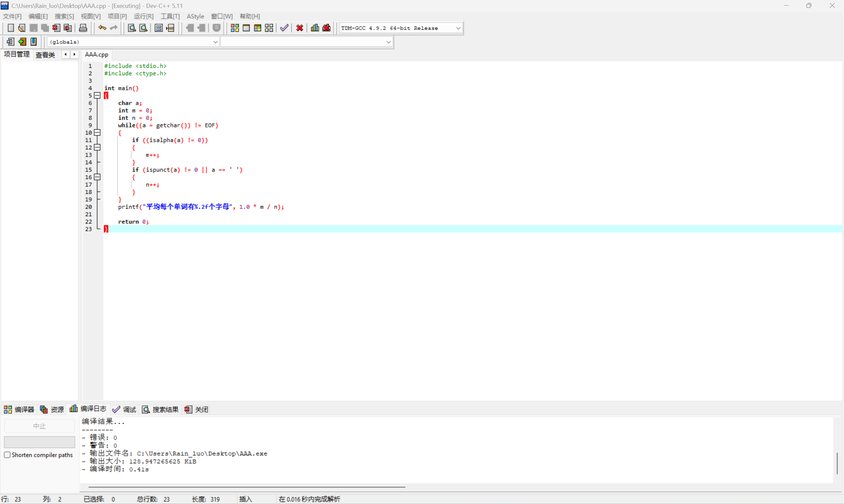Switch to the 查看类 side tab

[x=45, y=55]
